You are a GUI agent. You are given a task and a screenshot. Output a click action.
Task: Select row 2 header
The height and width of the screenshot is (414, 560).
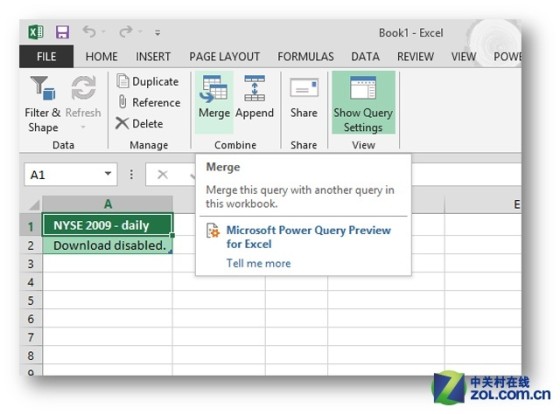tap(31, 245)
